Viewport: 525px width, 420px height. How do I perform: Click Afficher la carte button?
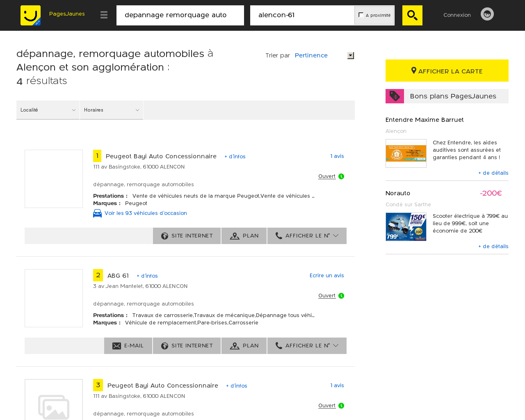tap(447, 71)
